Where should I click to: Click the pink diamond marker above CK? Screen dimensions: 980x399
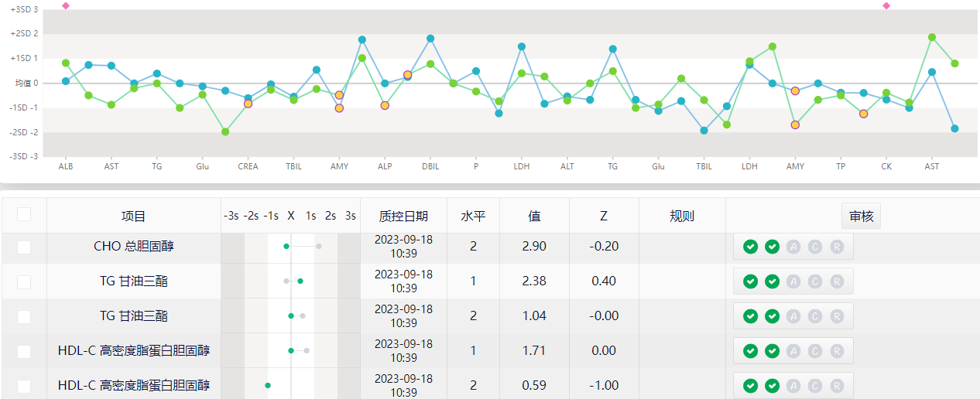[886, 5]
